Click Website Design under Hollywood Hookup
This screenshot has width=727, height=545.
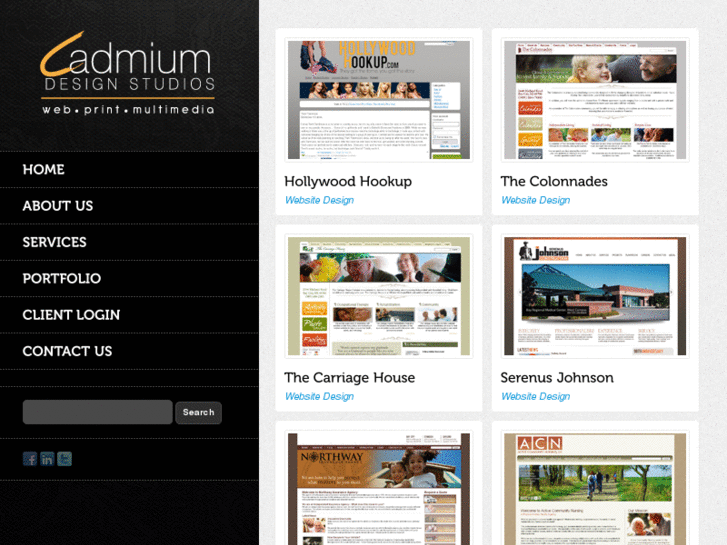(x=319, y=200)
